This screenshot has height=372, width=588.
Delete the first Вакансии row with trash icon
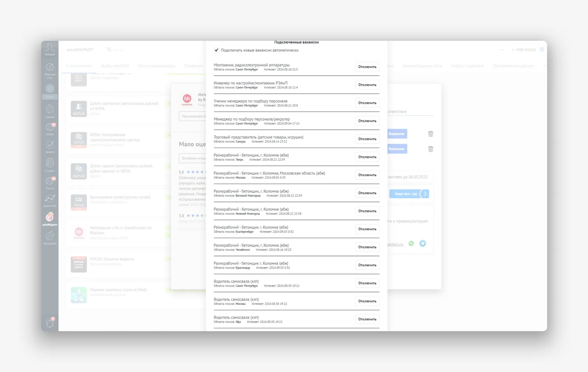coord(430,134)
